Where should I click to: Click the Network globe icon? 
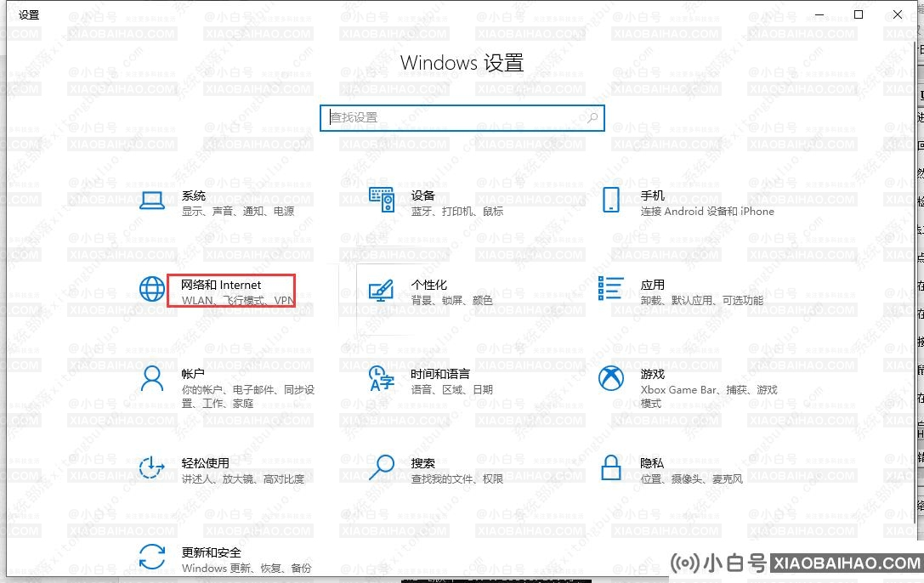tap(151, 289)
